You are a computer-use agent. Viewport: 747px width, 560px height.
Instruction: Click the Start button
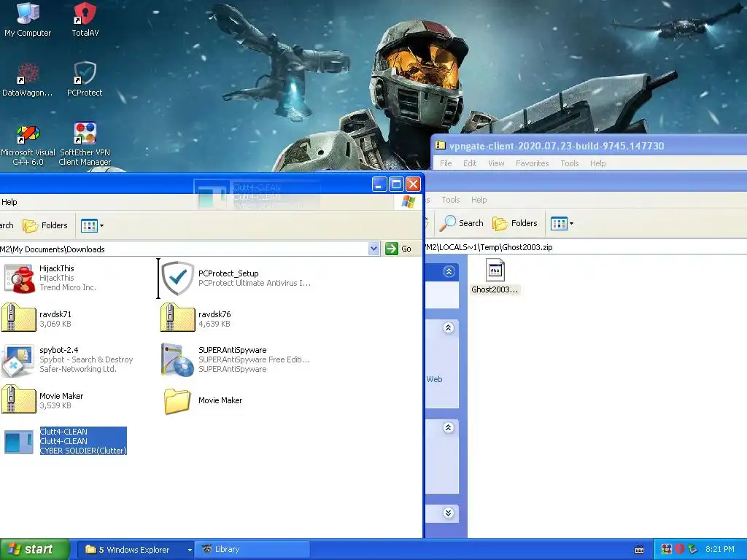tap(34, 550)
